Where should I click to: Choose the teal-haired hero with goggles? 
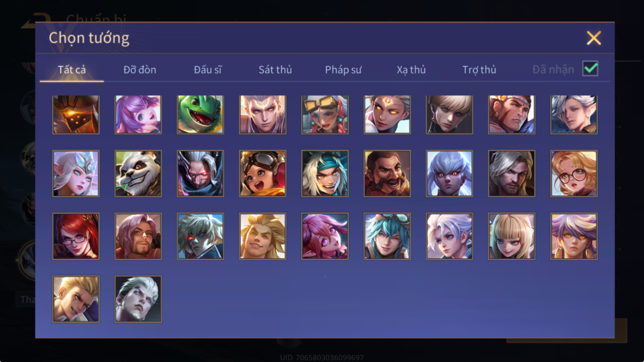(x=387, y=236)
